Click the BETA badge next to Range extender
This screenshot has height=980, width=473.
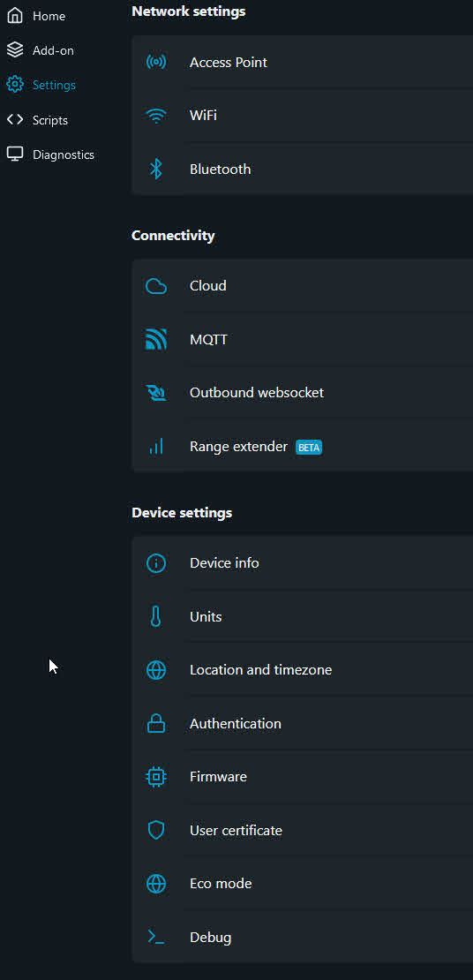[x=309, y=447]
